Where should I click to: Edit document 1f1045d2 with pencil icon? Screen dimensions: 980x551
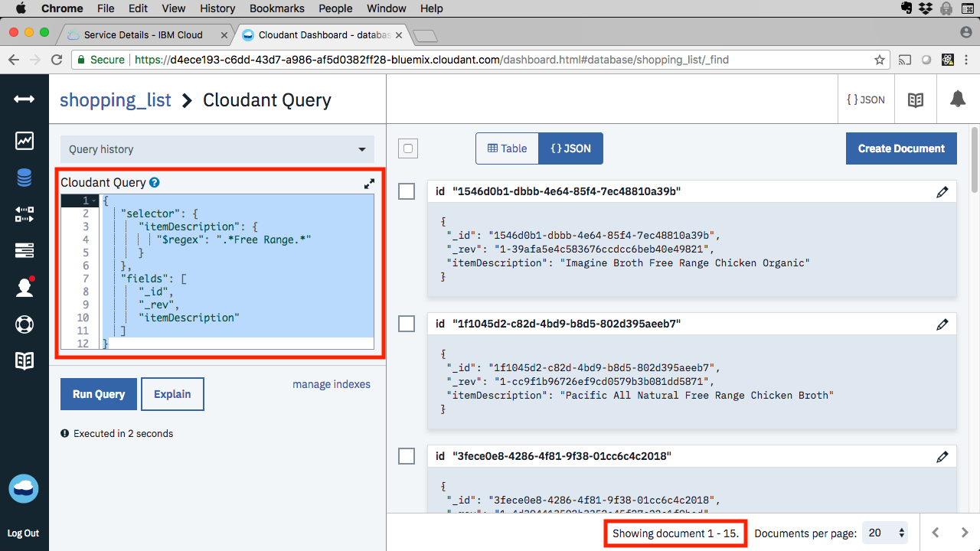point(942,324)
